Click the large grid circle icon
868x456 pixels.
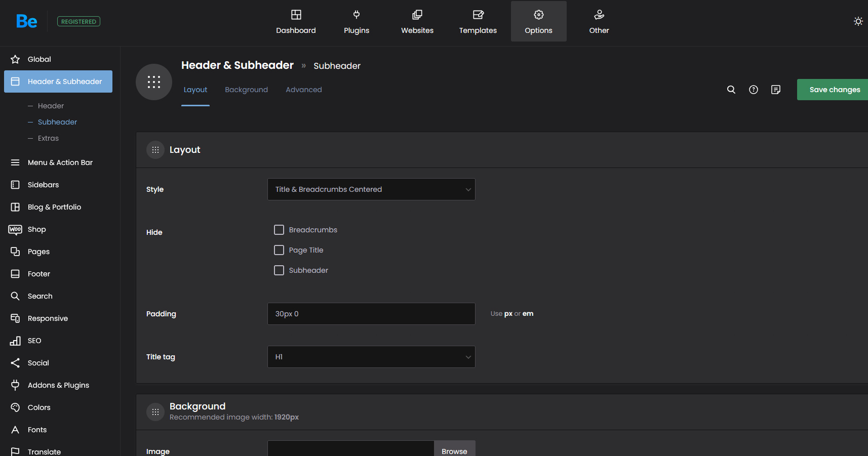pyautogui.click(x=154, y=82)
